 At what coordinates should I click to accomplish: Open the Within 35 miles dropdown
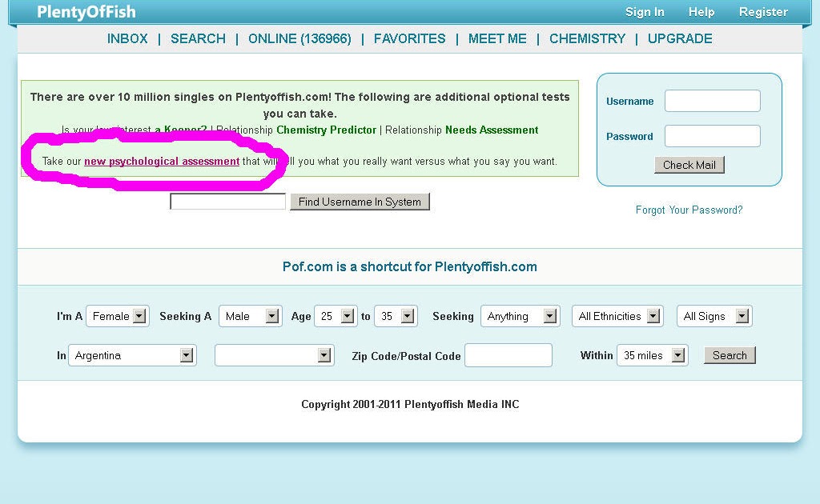coord(652,356)
